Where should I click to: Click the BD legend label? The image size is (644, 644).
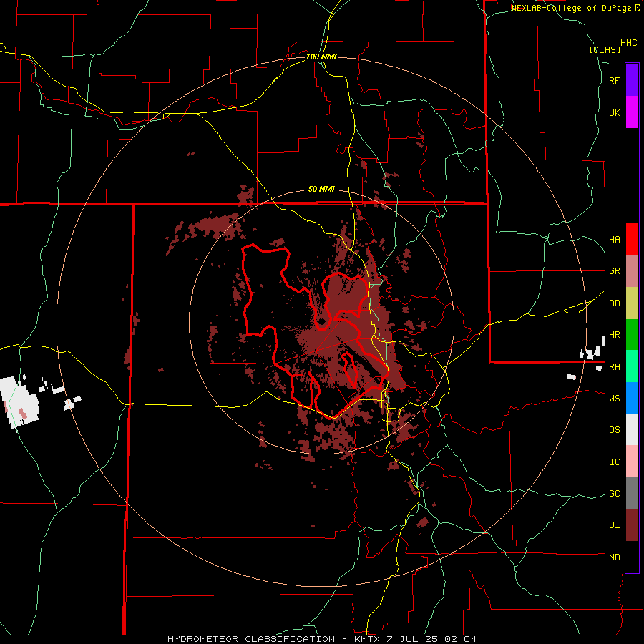pos(614,303)
